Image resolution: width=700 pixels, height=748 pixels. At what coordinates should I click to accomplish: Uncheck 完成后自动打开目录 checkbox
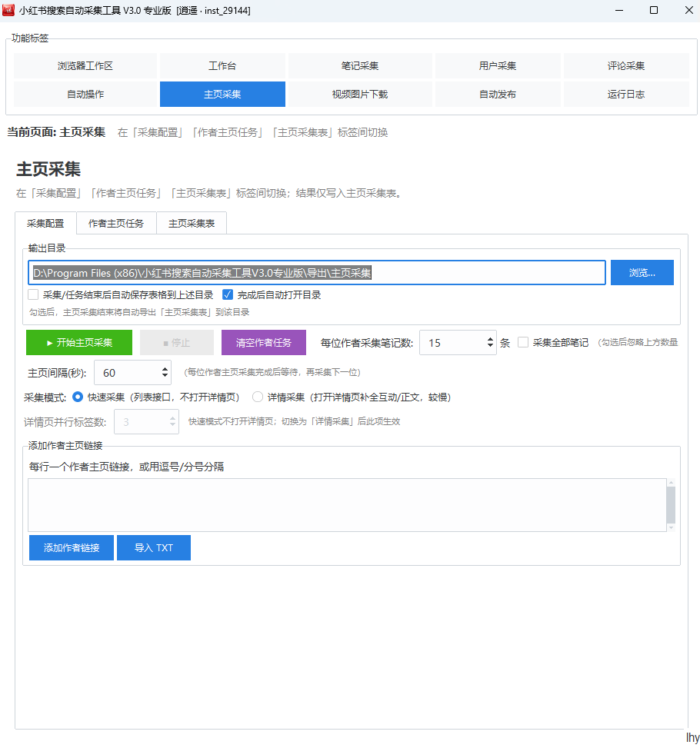point(228,294)
